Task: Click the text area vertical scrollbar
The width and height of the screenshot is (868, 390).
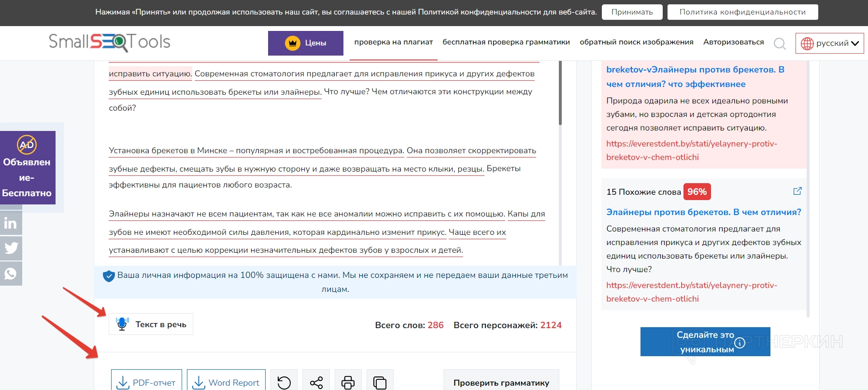Action: 560,92
